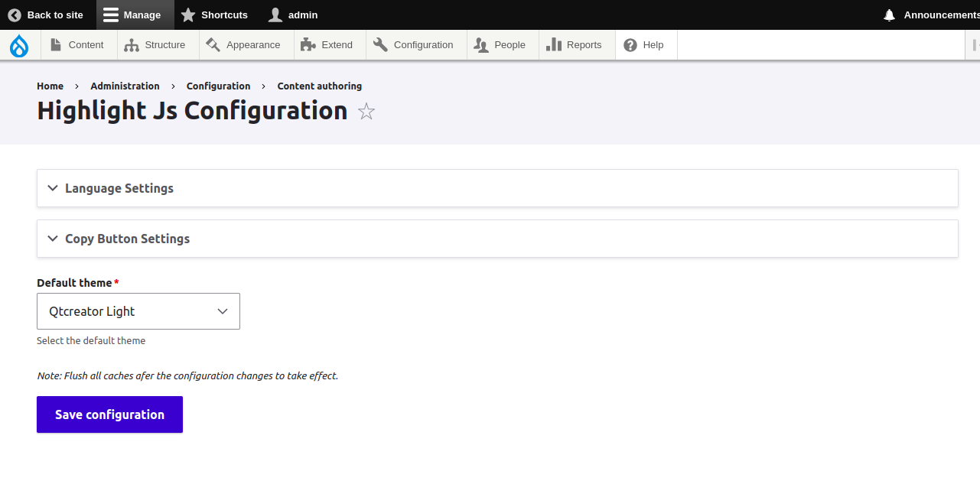Open the Default theme dropdown
The height and width of the screenshot is (481, 980).
138,311
